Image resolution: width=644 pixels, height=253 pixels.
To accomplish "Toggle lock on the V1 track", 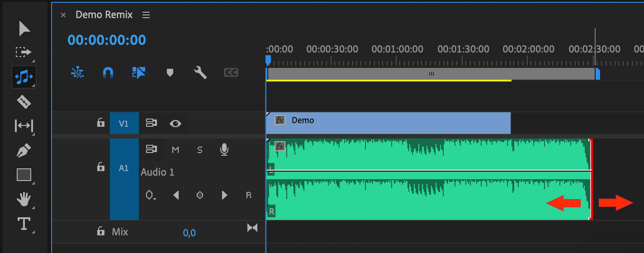I will tap(101, 123).
